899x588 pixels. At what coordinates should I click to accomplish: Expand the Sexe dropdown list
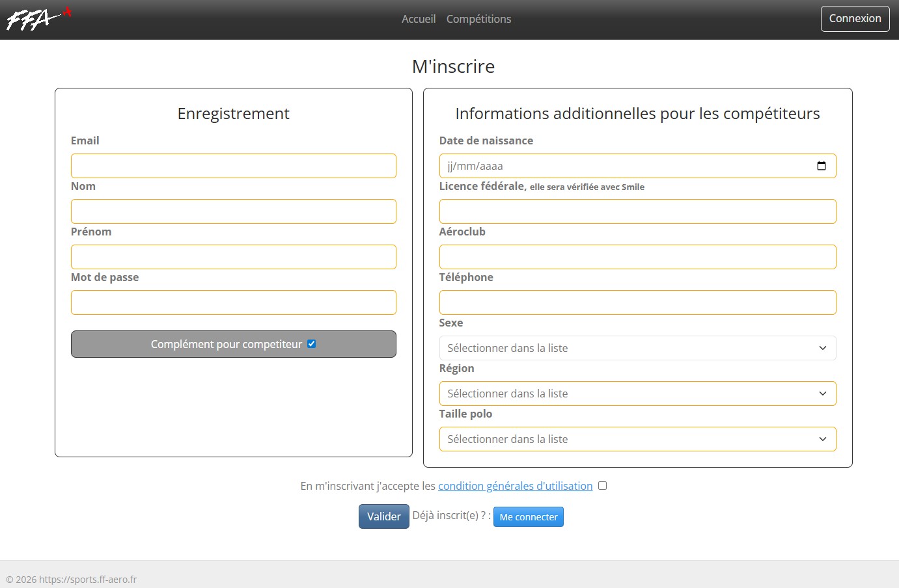(637, 348)
